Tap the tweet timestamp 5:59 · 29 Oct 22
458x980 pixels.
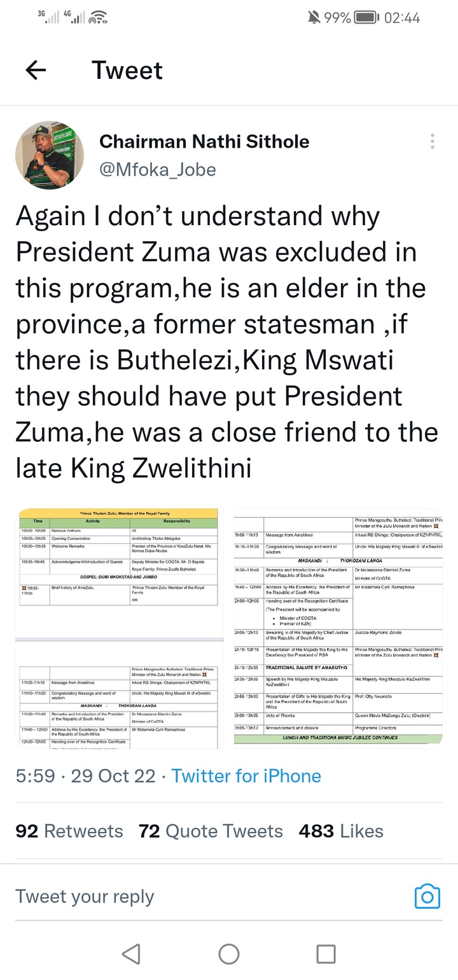coord(86,776)
